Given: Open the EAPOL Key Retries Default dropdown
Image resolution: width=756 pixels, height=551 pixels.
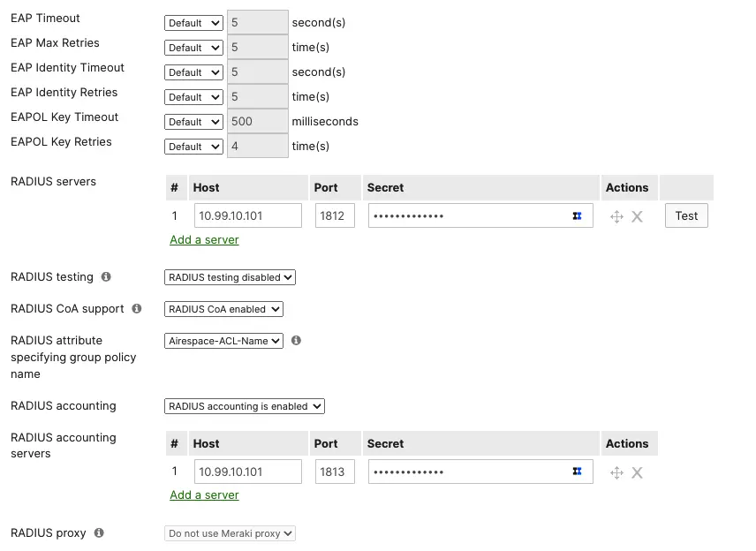Looking at the screenshot, I should 193,147.
